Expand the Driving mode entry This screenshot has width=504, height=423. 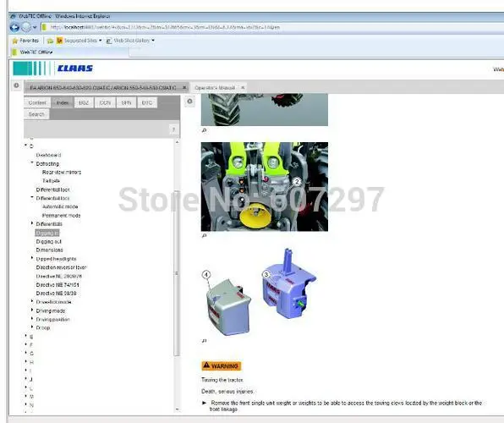point(32,310)
